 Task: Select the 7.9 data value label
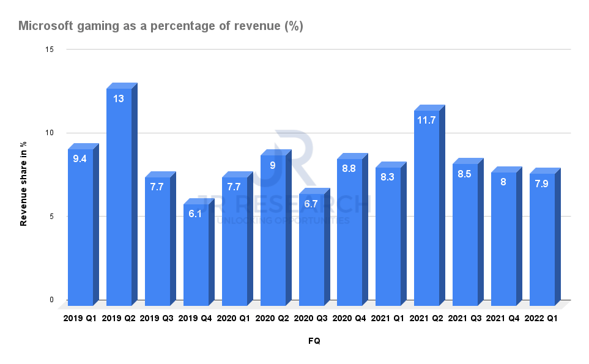tap(542, 184)
